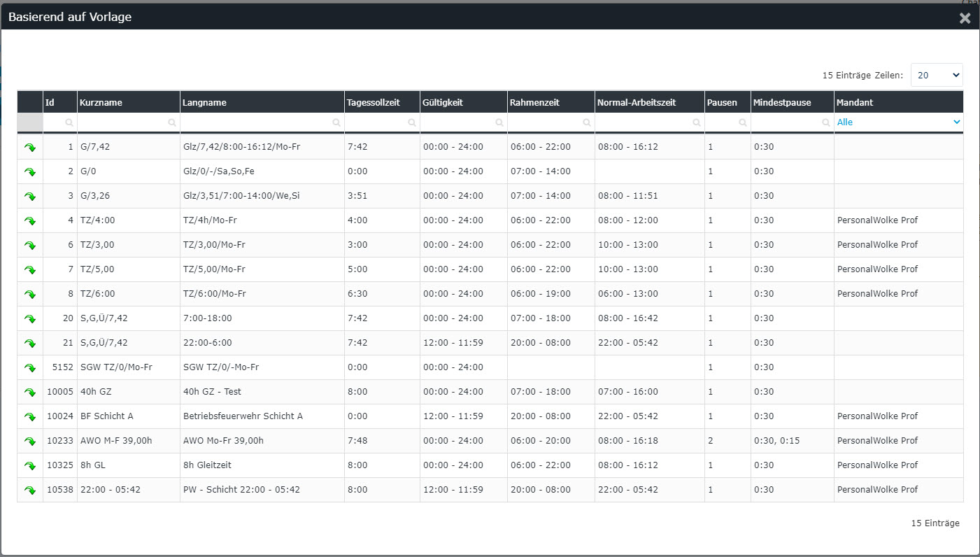Image resolution: width=980 pixels, height=557 pixels.
Task: Select arrow icon for 40h GZ row
Action: (30, 393)
